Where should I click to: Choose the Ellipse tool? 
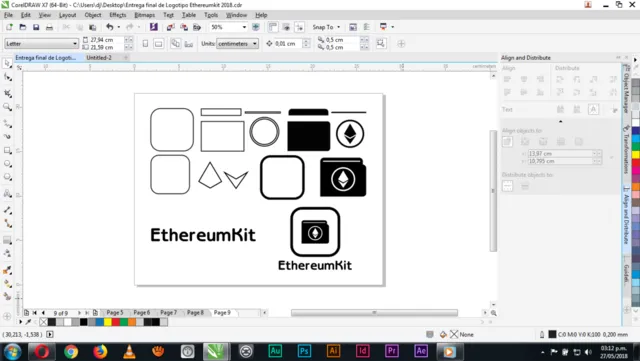[x=7, y=164]
